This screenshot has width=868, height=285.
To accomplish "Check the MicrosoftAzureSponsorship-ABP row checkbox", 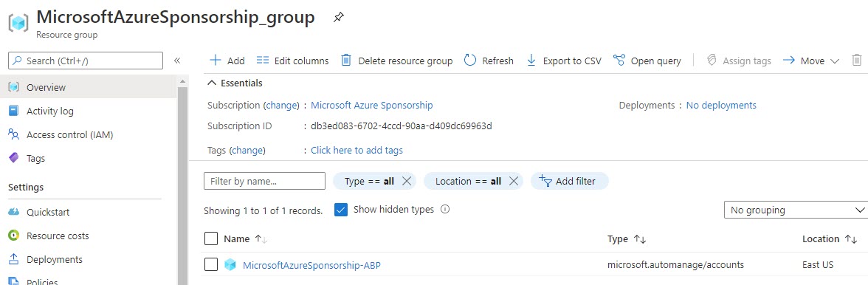I will click(x=211, y=264).
